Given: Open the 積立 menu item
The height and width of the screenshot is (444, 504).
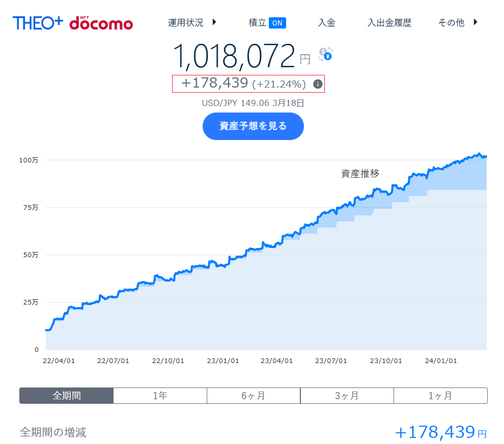Looking at the screenshot, I should pos(257,22).
